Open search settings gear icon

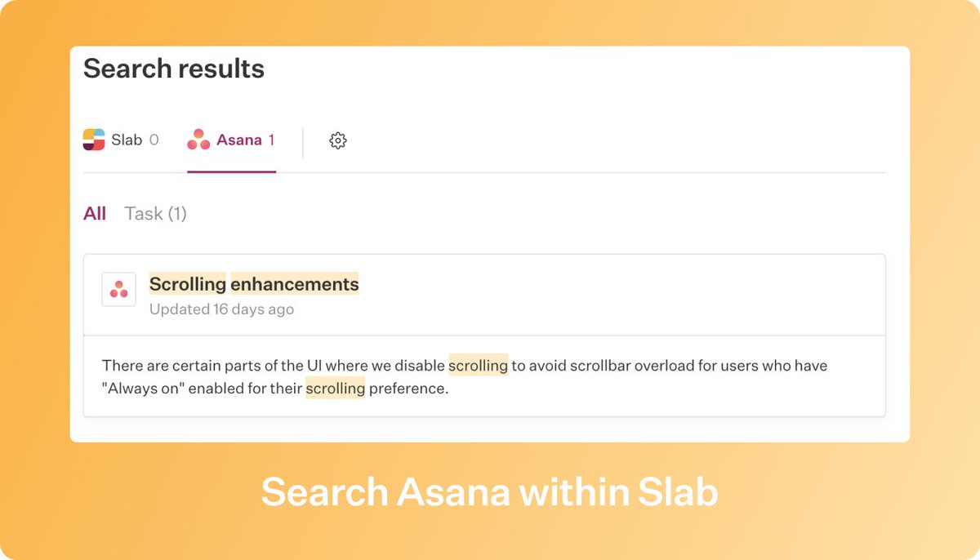point(338,140)
